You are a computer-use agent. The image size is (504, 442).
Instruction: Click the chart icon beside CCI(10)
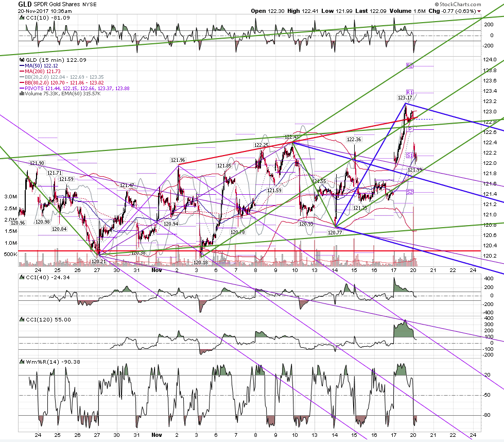point(22,18)
